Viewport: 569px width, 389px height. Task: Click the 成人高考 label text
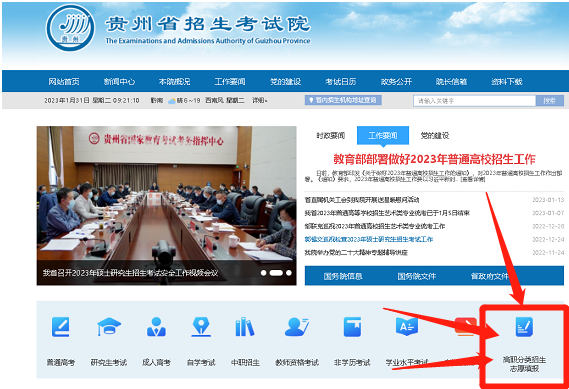coord(156,362)
